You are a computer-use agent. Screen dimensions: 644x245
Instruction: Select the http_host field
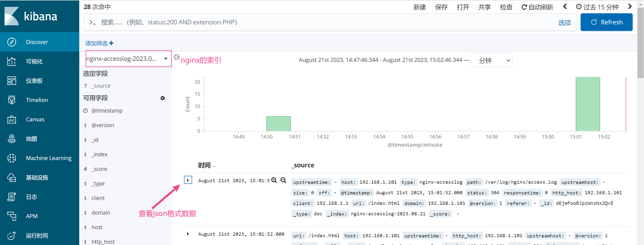tap(103, 241)
